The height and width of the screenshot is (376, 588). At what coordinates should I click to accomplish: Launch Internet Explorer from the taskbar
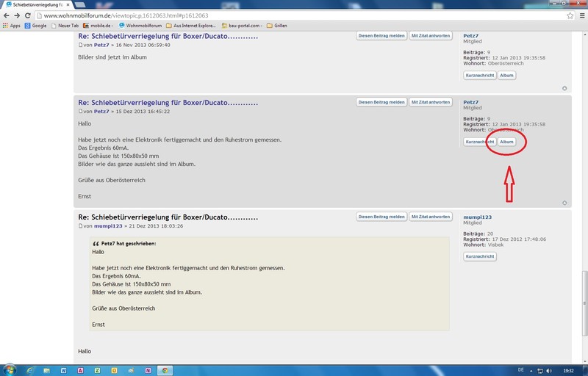point(29,369)
